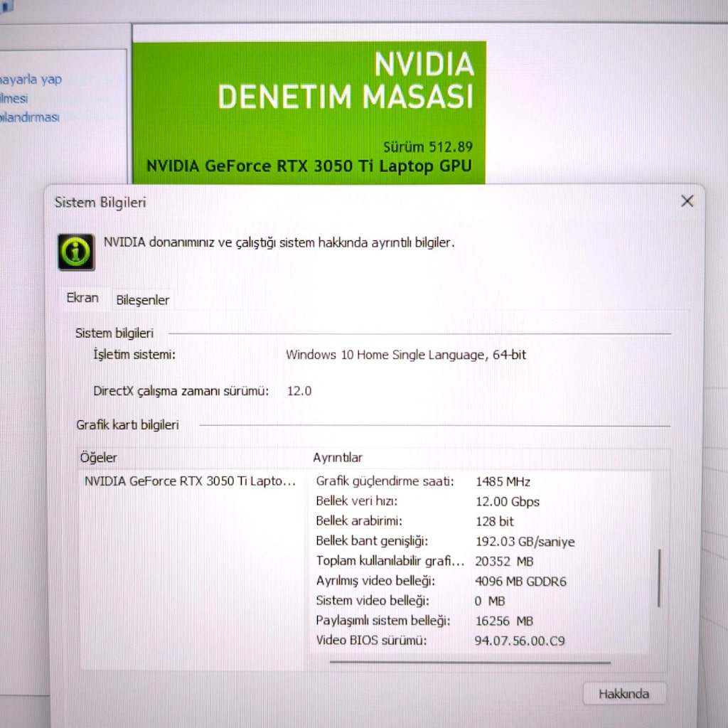Switch to the Bileşenler tab

point(142,300)
